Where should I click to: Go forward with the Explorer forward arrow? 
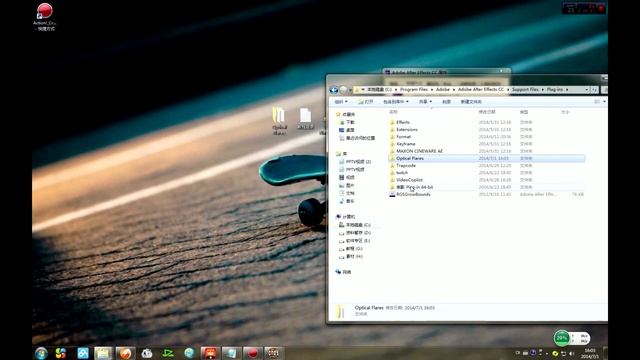[343, 90]
